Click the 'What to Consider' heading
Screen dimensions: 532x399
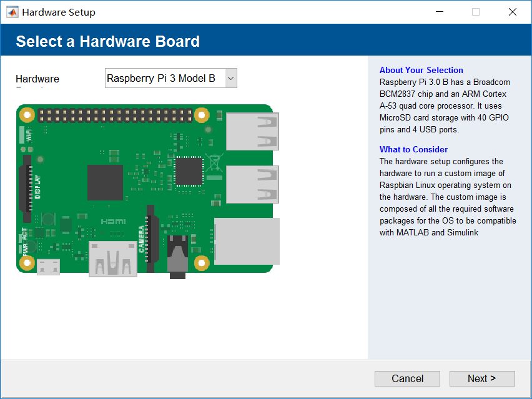click(413, 149)
